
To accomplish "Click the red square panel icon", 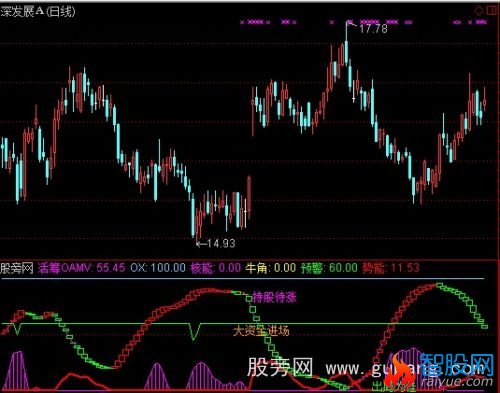I will (x=492, y=11).
